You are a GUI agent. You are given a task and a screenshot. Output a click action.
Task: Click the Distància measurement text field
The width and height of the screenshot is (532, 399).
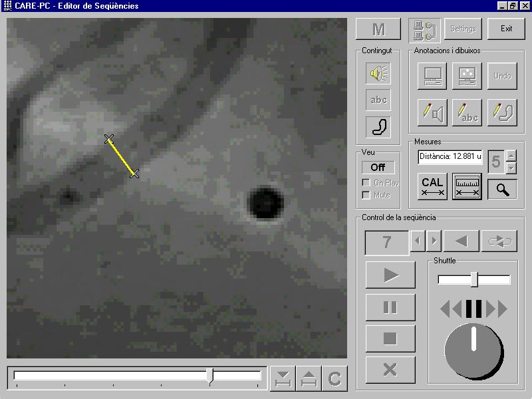pyautogui.click(x=450, y=157)
